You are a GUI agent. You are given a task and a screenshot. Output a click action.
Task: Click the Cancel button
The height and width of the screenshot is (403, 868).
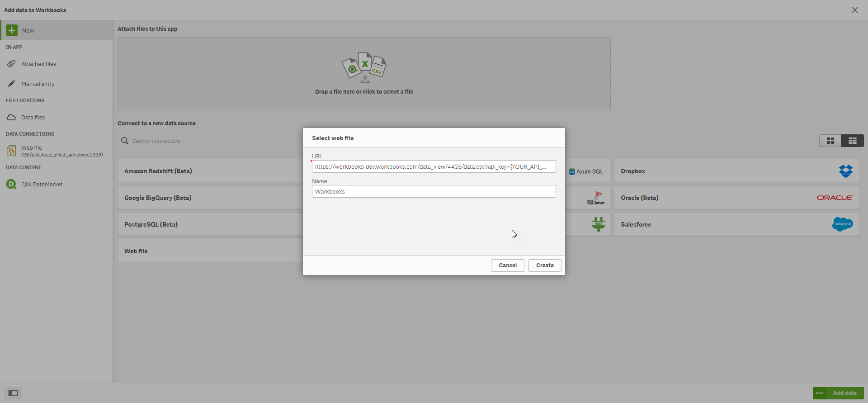tap(508, 266)
